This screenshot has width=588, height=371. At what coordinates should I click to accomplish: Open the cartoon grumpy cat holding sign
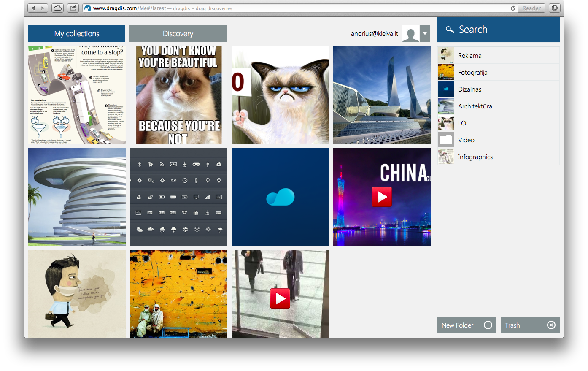pos(280,95)
